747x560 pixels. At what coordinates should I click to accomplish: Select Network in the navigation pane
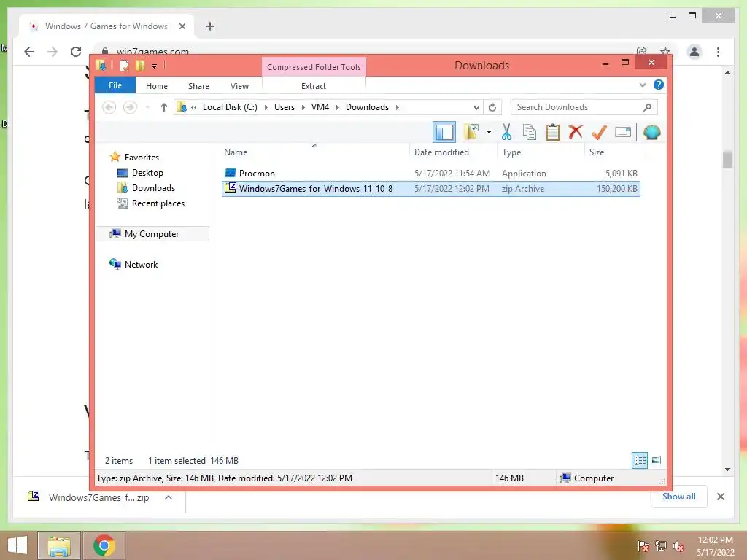141,264
